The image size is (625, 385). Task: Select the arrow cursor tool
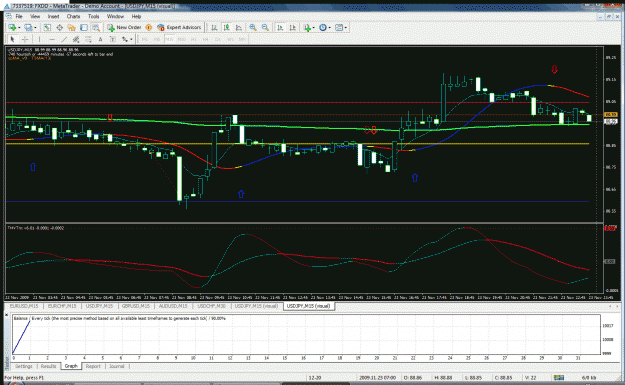12,39
